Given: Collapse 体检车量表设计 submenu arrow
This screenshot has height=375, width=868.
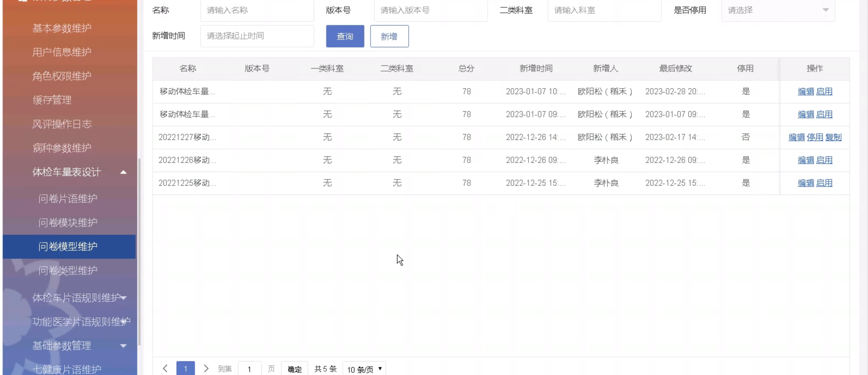Looking at the screenshot, I should point(123,172).
